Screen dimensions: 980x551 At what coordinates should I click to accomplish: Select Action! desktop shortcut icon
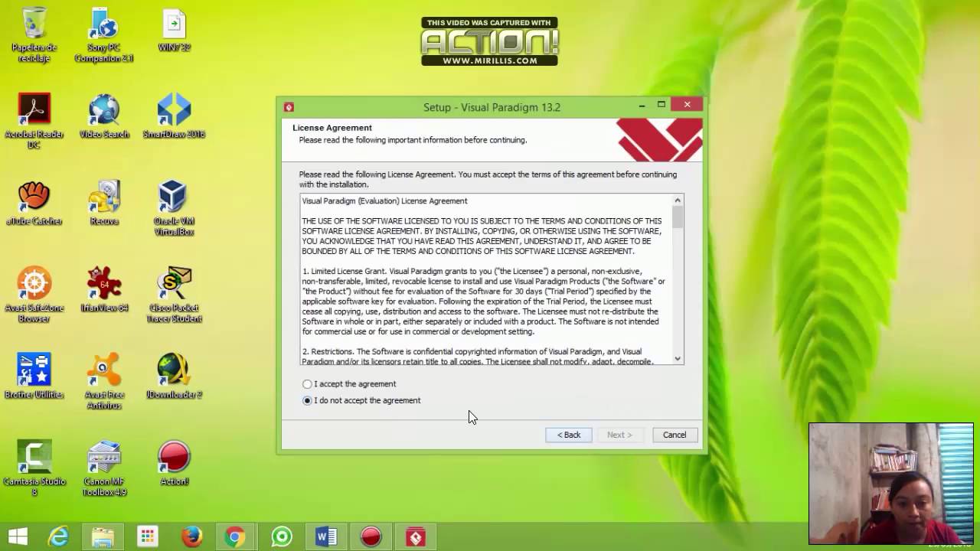tap(174, 464)
